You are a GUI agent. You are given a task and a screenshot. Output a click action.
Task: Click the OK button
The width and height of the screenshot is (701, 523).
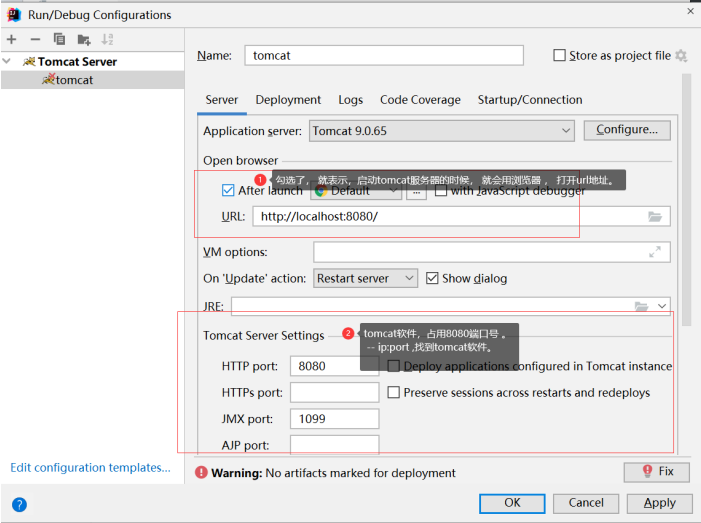click(512, 503)
